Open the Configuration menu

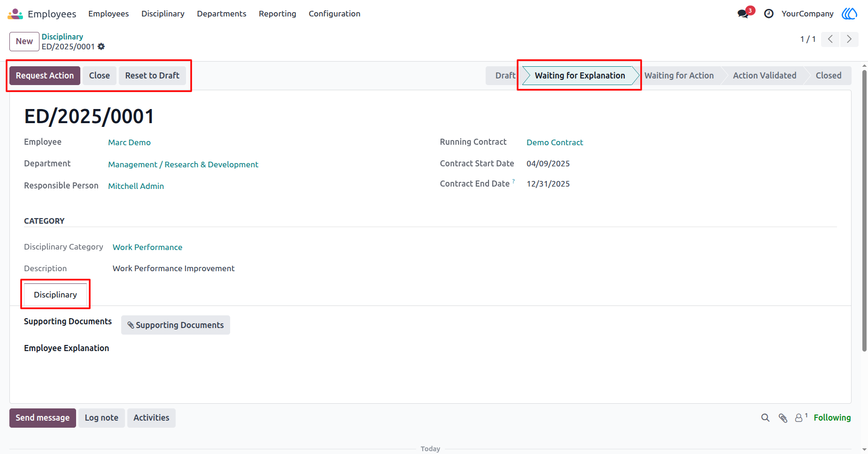334,14
